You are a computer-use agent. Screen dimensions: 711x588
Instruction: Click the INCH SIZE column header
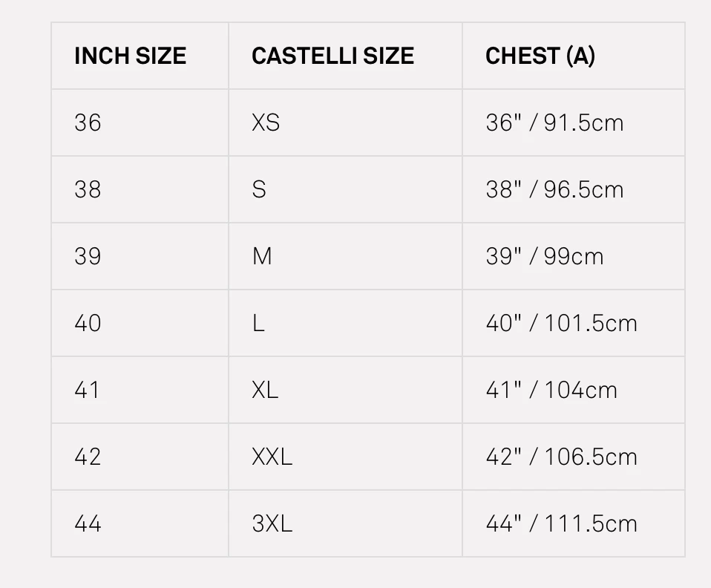(x=130, y=56)
